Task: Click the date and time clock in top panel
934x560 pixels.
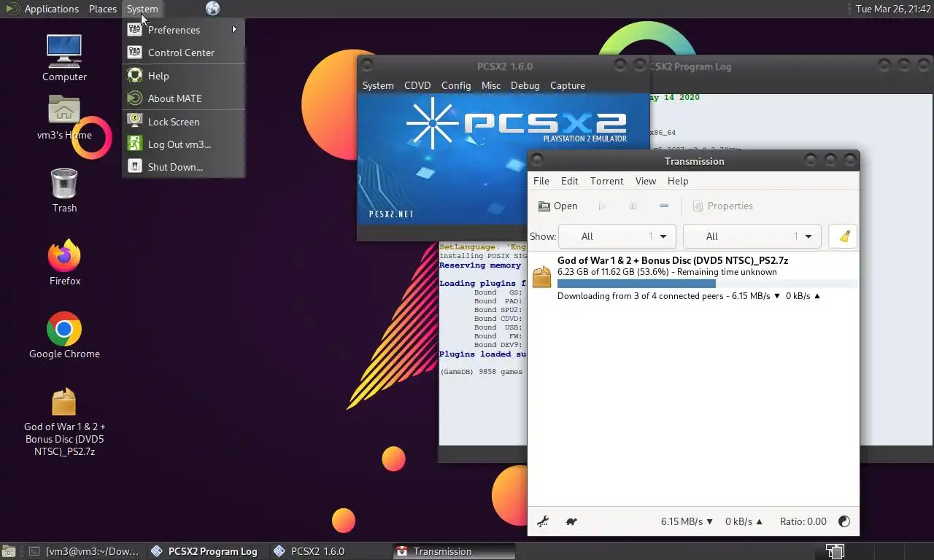Action: [893, 9]
